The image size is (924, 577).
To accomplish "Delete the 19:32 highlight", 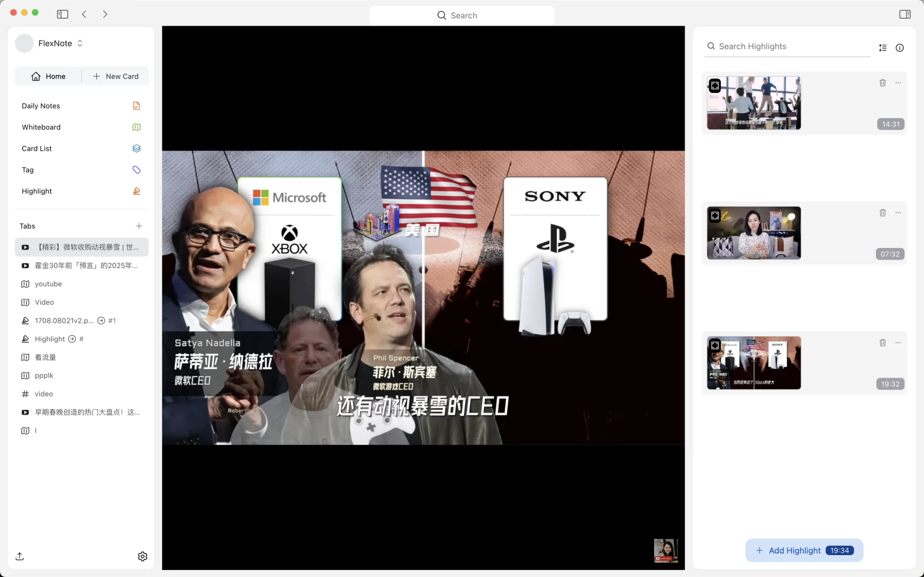I will [x=883, y=342].
